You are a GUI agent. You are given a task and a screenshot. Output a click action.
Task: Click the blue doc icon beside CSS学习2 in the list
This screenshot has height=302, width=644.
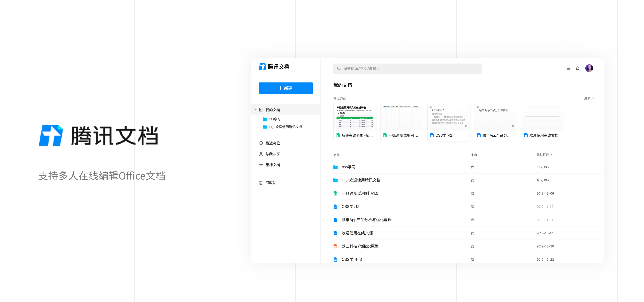[x=335, y=207]
